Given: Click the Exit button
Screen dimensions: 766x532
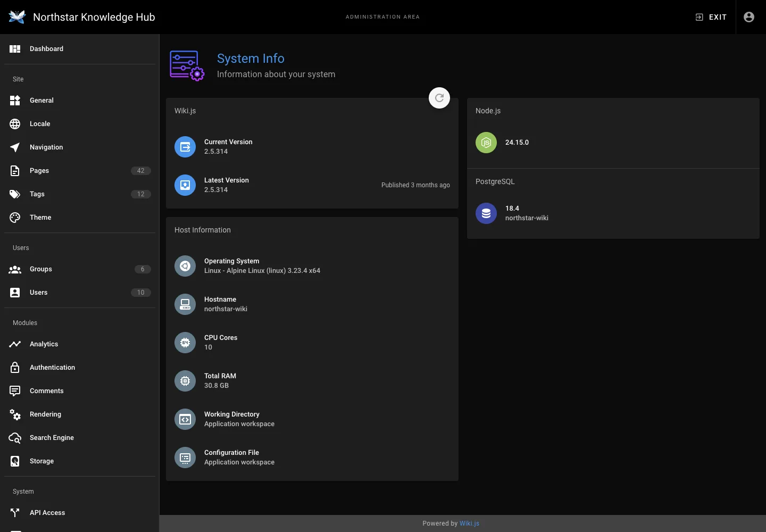Looking at the screenshot, I should coord(711,17).
